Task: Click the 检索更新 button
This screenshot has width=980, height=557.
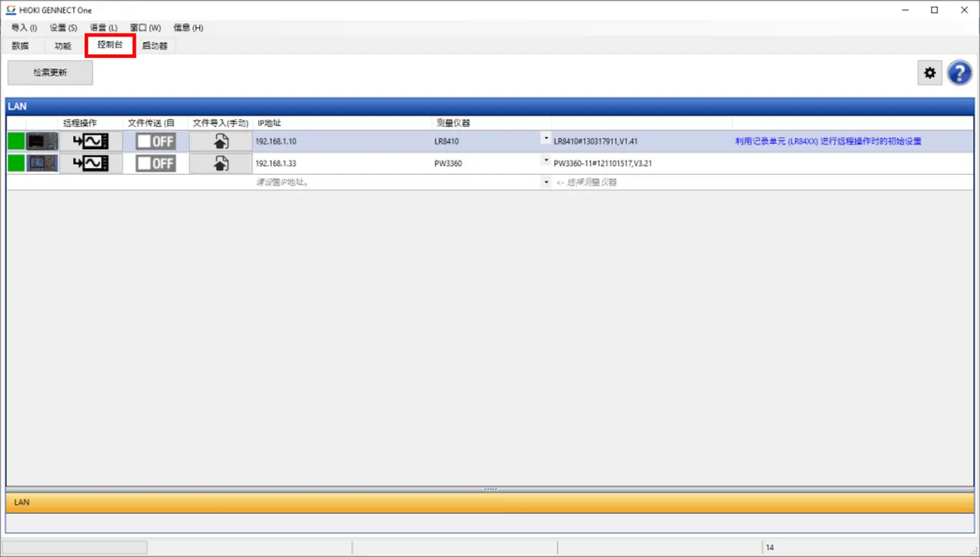Action: [50, 72]
